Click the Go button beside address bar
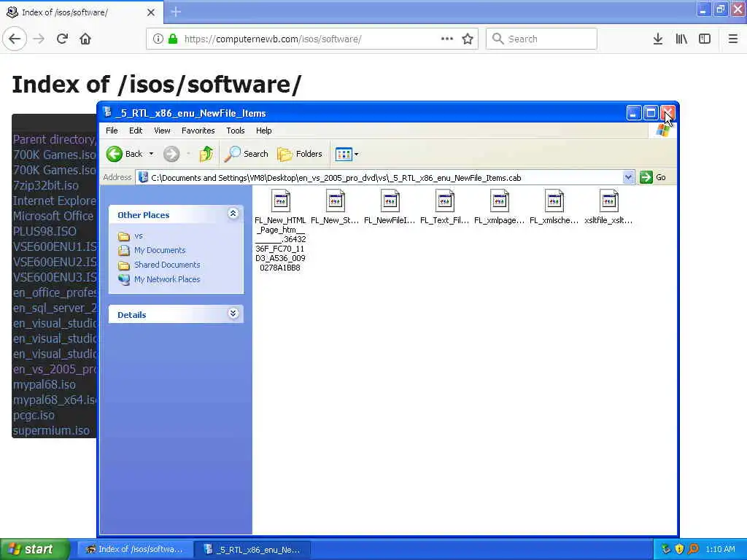The image size is (747, 560). [x=653, y=177]
